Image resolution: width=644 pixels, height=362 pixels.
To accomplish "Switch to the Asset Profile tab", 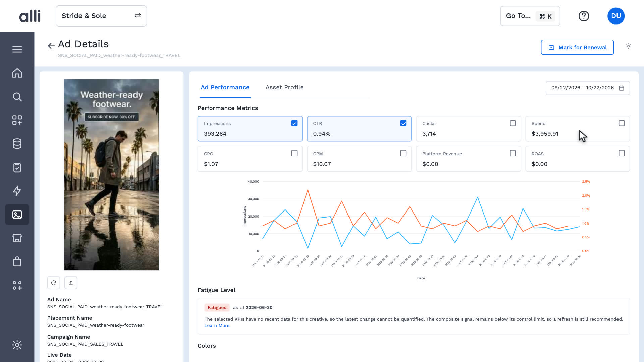I will [284, 87].
